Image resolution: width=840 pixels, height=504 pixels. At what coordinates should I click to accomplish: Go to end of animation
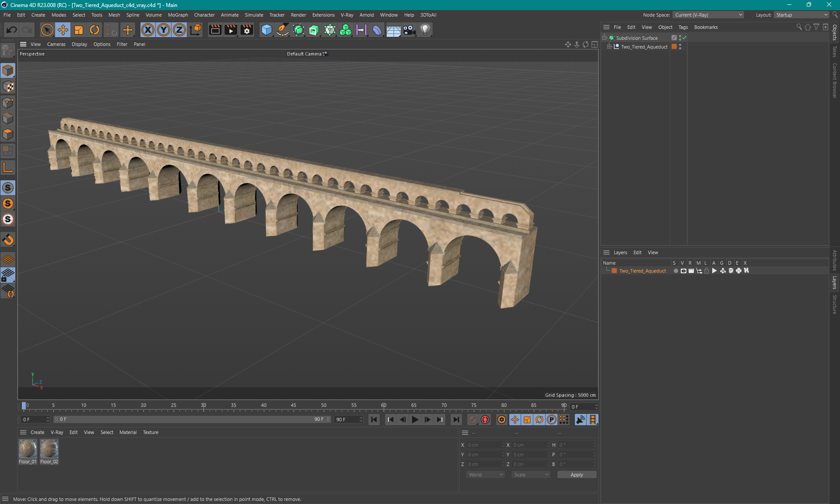pyautogui.click(x=456, y=420)
